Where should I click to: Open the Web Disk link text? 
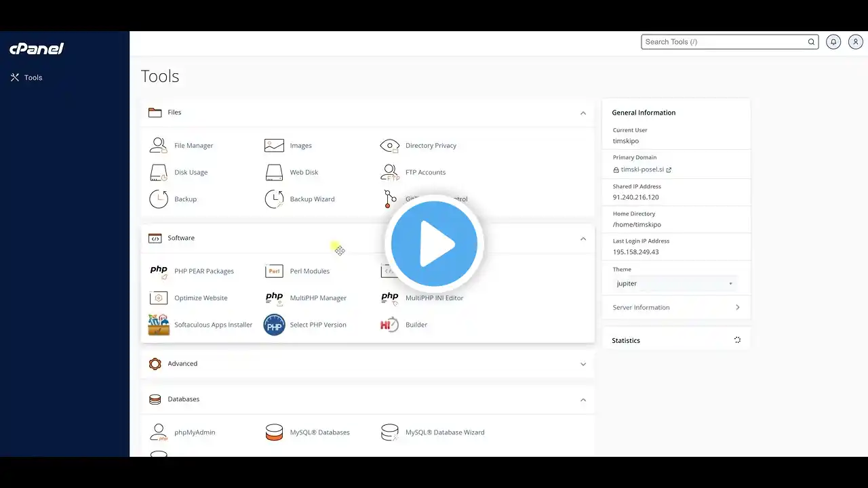[304, 172]
